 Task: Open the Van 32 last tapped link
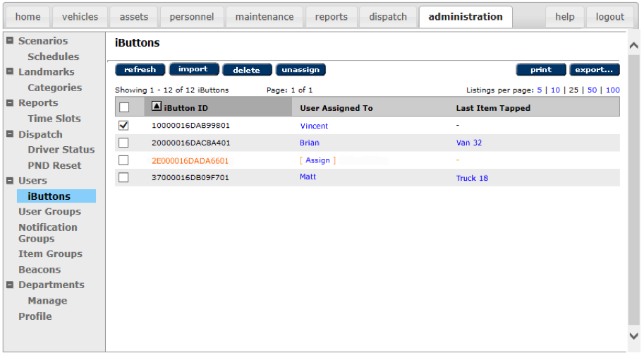pos(469,143)
